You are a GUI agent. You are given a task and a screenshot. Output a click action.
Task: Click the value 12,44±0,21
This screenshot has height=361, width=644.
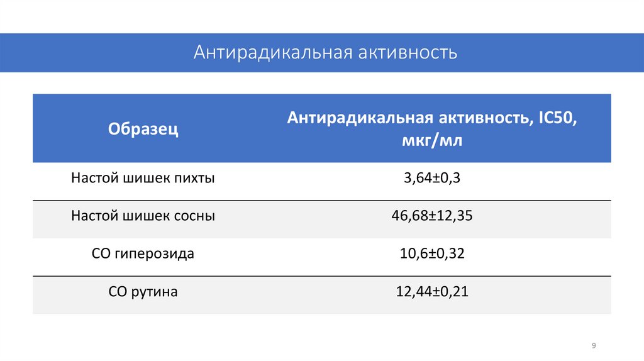tap(431, 292)
